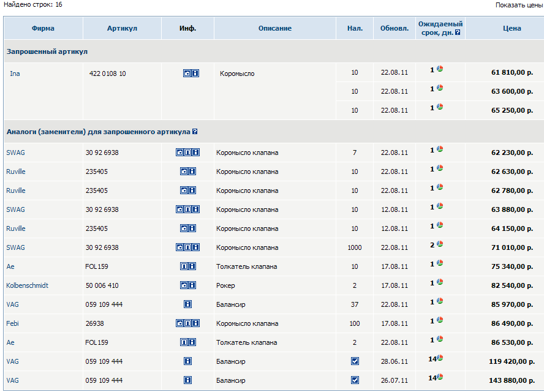The image size is (544, 392).
Task: Open the Febi firm link
Action: tap(13, 323)
